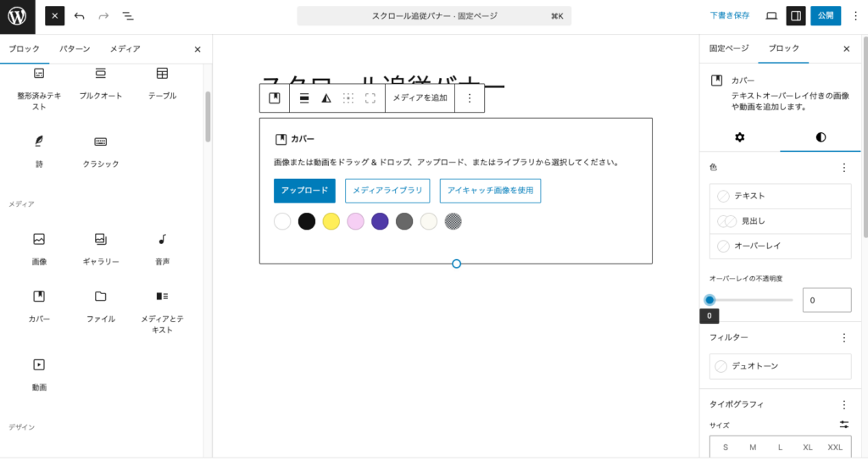Screen dimensions: 868x461
Task: Insert the 整形済みテキスト block
Action: pos(39,88)
